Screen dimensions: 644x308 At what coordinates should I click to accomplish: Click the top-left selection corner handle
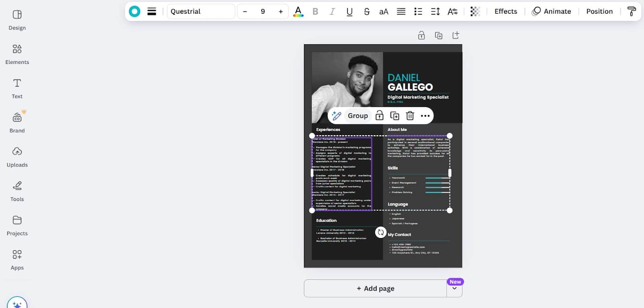pyautogui.click(x=312, y=136)
